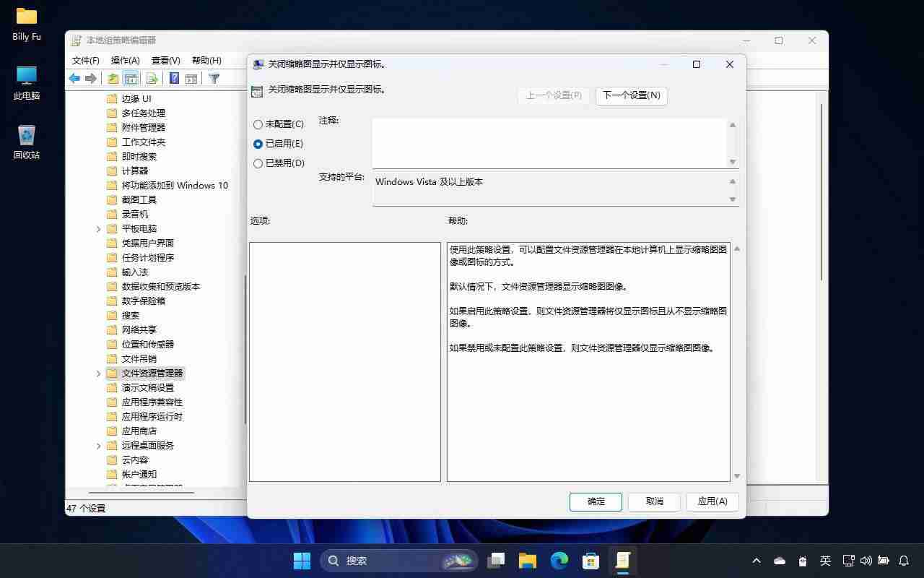Click the show/hide console tree toolbar icon
Viewport: 924px width, 578px height.
point(131,78)
